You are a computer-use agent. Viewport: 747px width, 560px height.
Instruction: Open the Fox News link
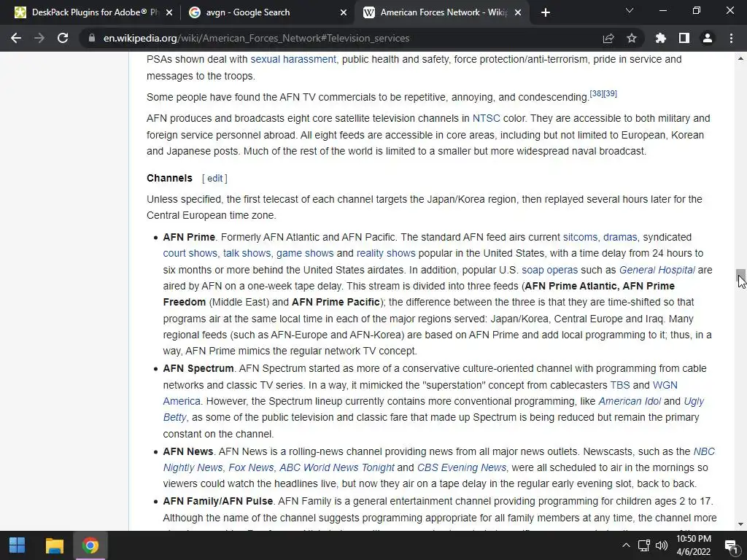[x=251, y=467]
